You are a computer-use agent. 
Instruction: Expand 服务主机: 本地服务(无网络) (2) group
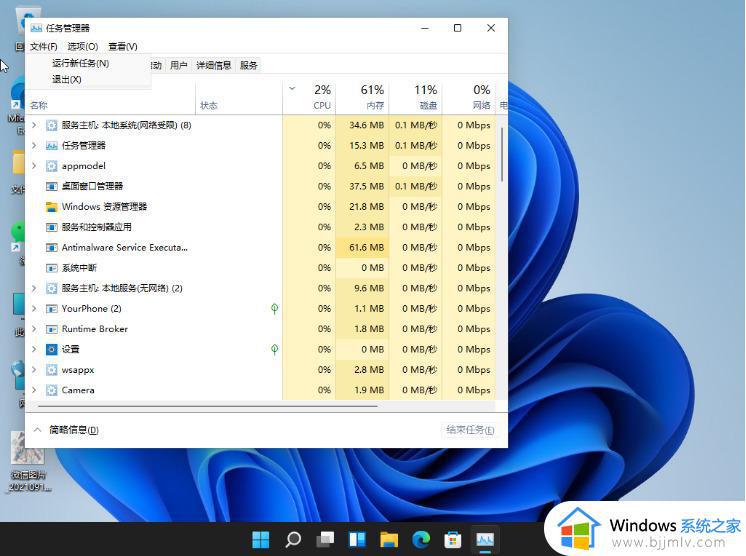[34, 288]
